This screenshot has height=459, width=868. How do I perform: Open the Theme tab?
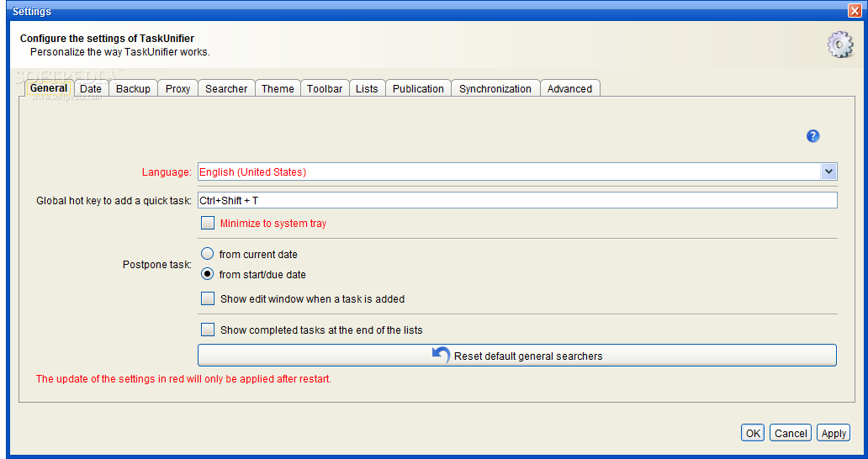coord(278,88)
